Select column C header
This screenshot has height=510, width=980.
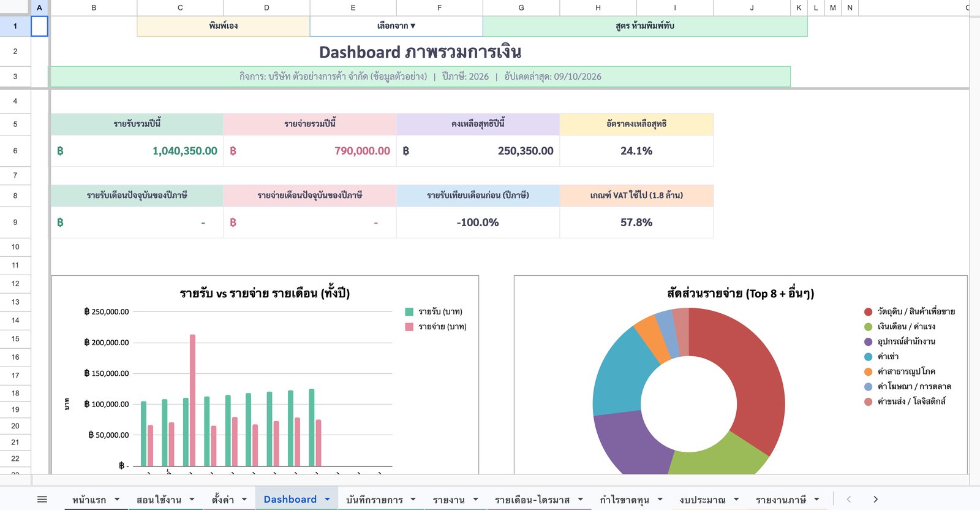pyautogui.click(x=180, y=7)
